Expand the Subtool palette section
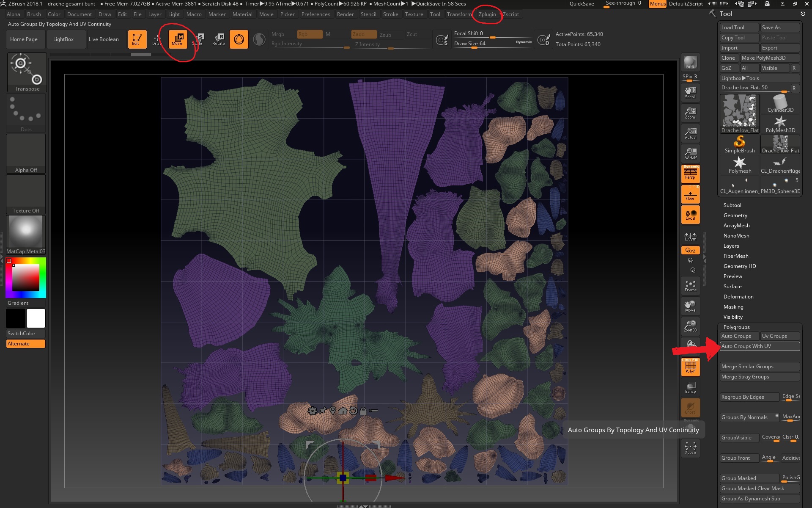This screenshot has width=812, height=508. tap(732, 205)
